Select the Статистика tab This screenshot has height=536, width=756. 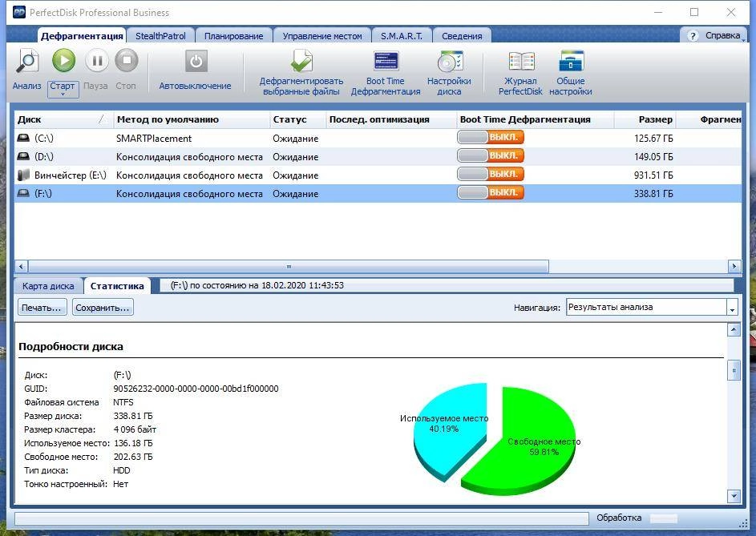coord(117,286)
